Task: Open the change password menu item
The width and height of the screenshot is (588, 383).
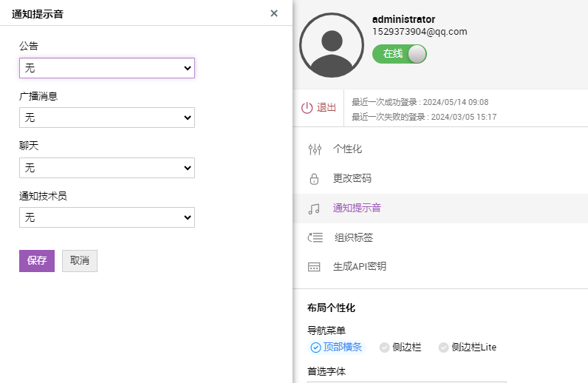Action: (x=352, y=179)
